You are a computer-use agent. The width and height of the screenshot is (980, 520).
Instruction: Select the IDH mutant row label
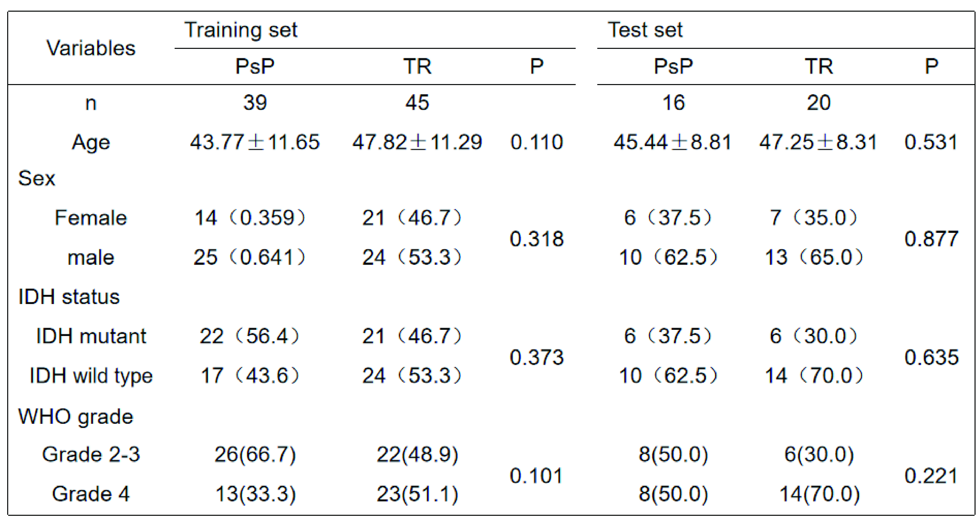pyautogui.click(x=91, y=336)
